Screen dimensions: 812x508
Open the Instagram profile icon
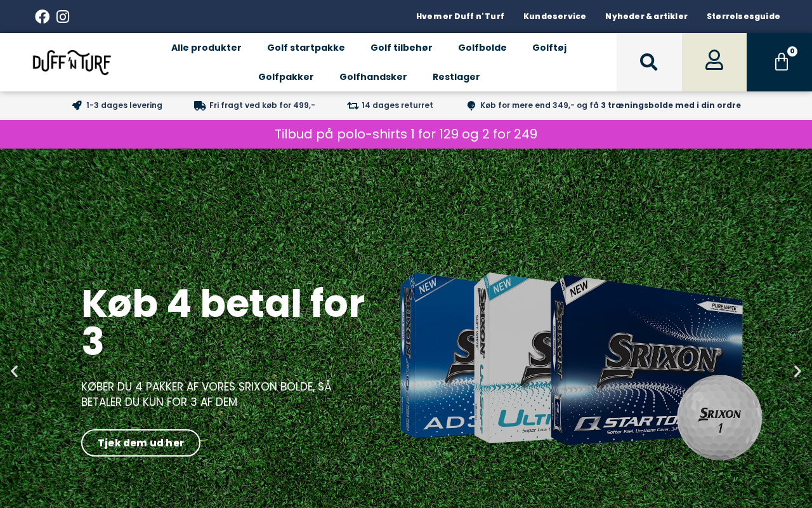coord(63,17)
